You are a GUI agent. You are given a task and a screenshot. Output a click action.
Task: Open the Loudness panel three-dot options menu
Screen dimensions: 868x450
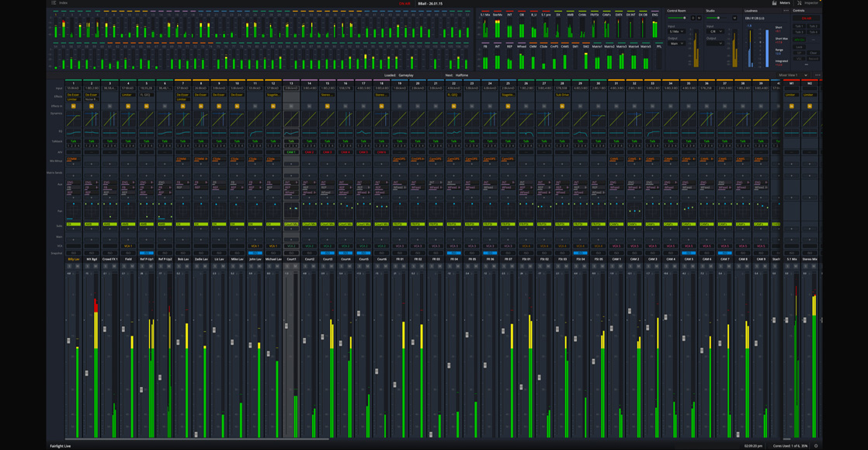click(x=786, y=11)
